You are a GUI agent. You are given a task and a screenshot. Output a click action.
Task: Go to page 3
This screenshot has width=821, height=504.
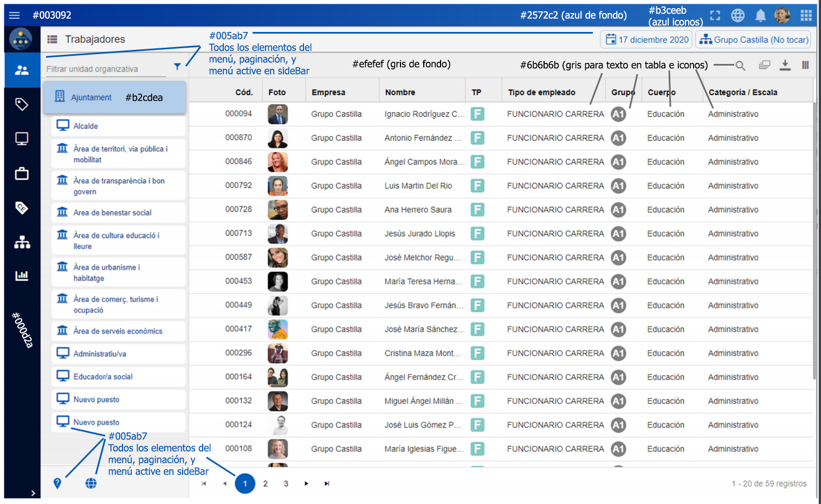(286, 483)
